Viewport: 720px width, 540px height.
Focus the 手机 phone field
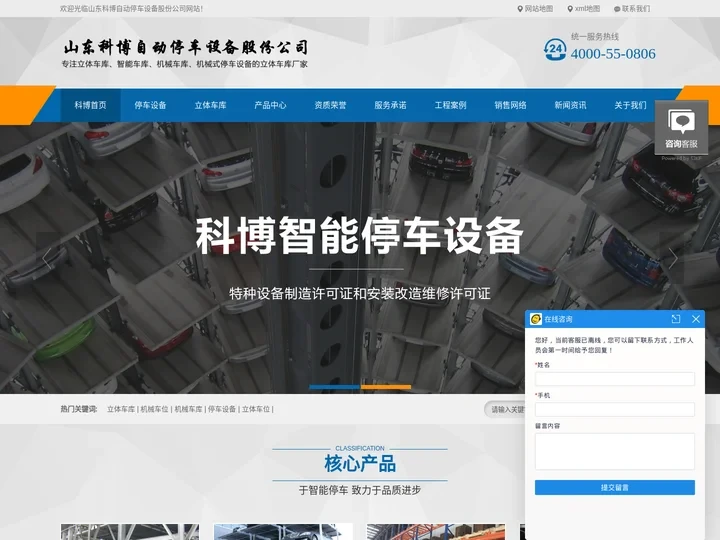tap(614, 409)
